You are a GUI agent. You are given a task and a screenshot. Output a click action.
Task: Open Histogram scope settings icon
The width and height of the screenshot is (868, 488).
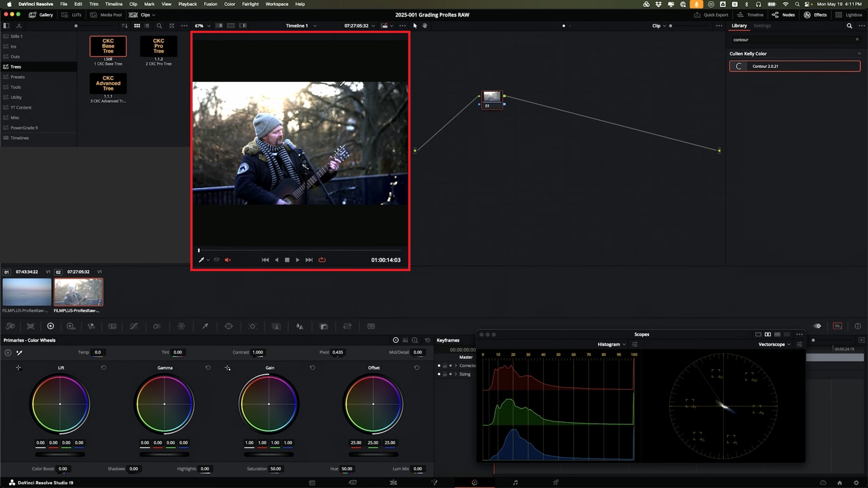(635, 344)
